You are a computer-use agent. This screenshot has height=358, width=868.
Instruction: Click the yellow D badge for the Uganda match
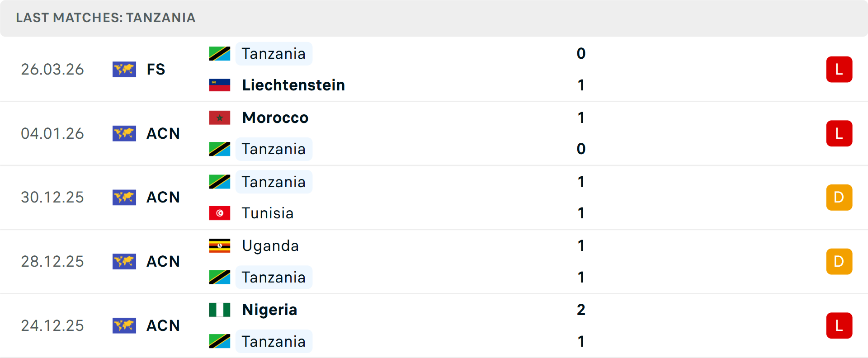click(x=839, y=261)
